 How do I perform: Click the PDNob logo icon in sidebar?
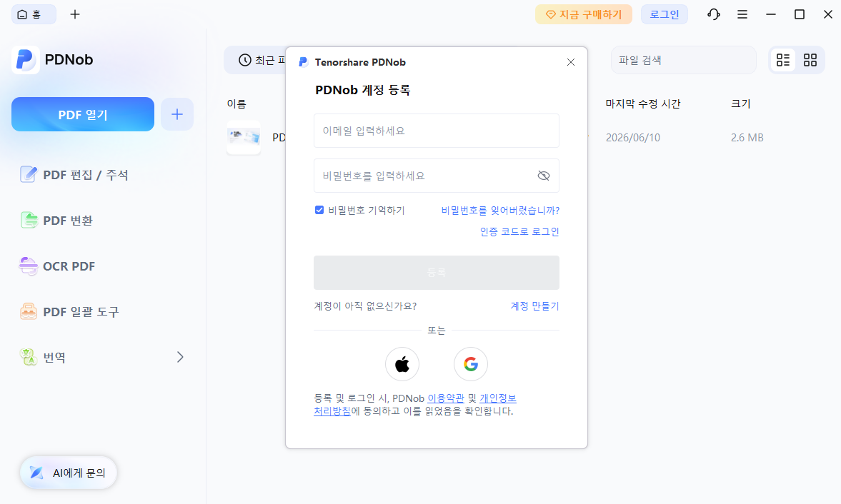25,59
